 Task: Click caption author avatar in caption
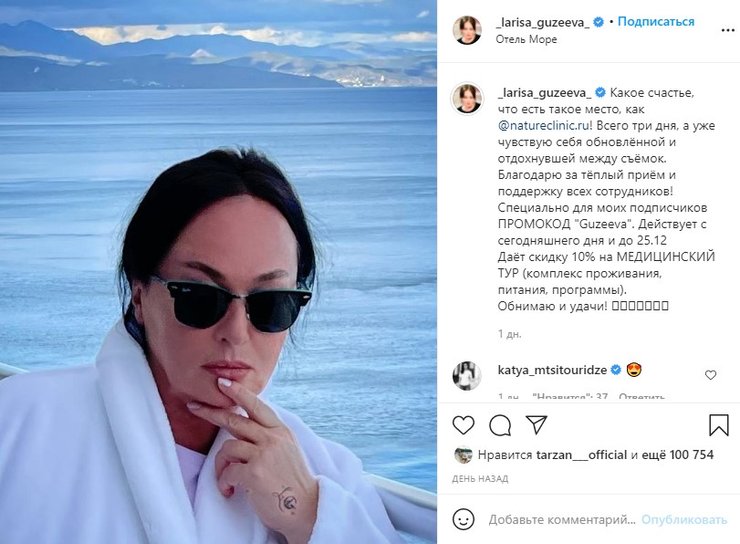(467, 99)
